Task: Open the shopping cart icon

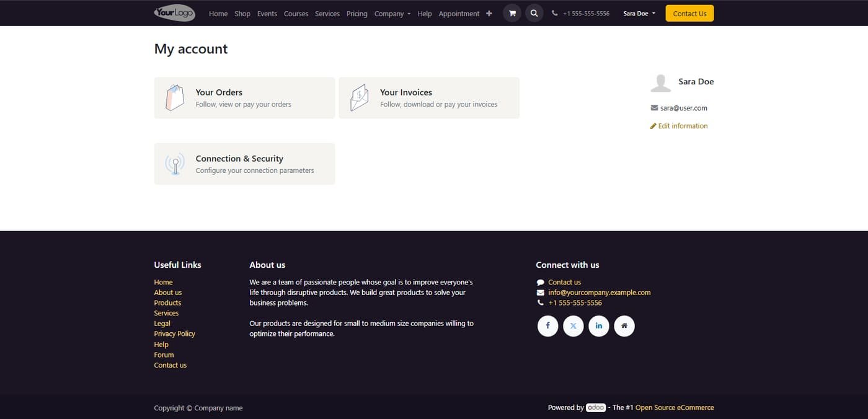Action: tap(512, 13)
